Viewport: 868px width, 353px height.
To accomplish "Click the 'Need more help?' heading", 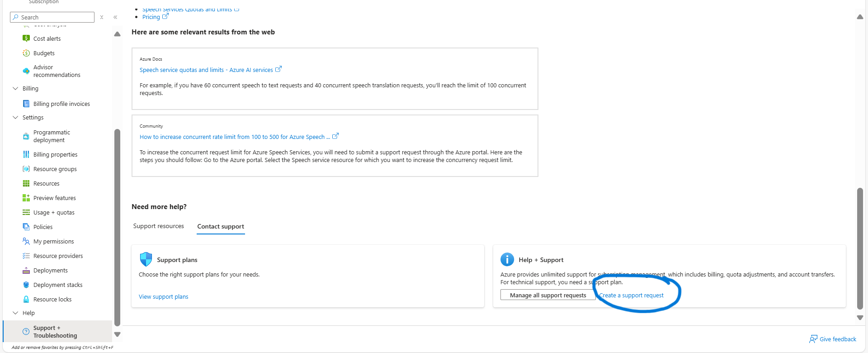I will [159, 207].
